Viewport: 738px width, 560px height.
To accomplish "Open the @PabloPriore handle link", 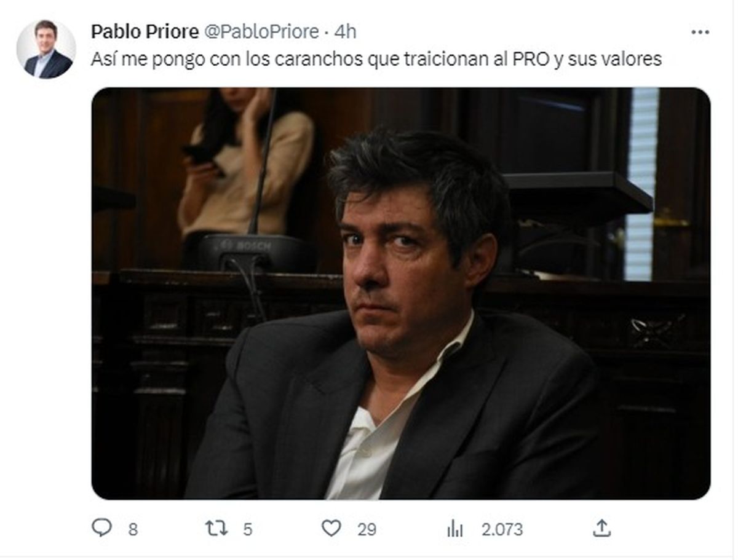I will pos(261,32).
